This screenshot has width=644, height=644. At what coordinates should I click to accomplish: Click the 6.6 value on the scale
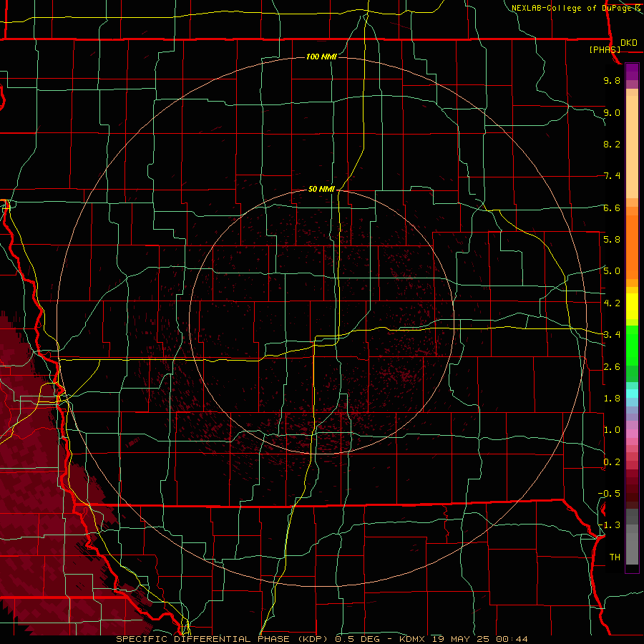[x=612, y=208]
